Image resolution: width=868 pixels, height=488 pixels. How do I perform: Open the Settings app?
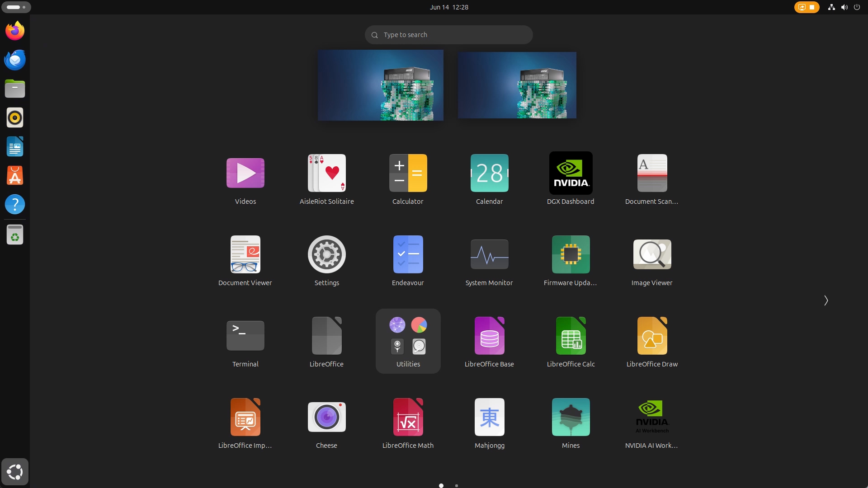click(x=326, y=261)
